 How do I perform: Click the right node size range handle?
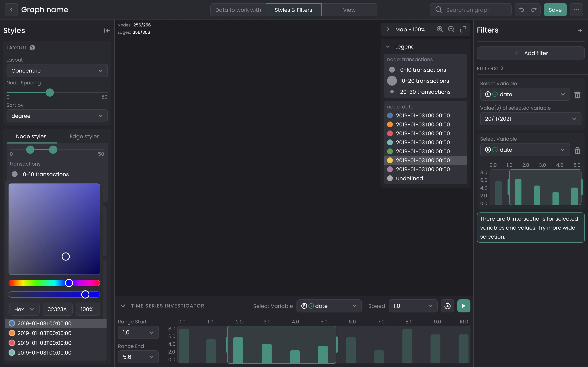[x=53, y=150]
